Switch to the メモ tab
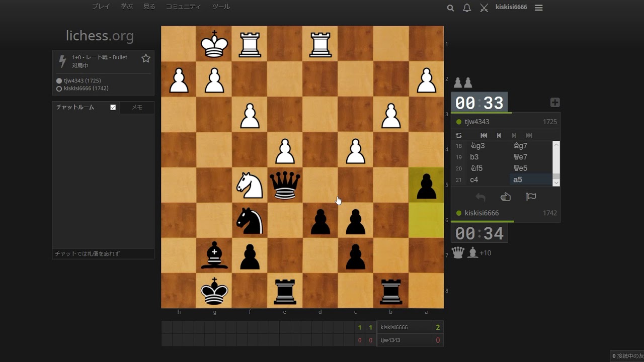 pyautogui.click(x=137, y=107)
